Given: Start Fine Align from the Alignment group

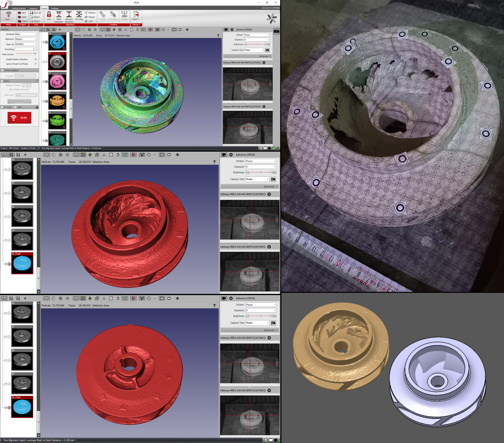Looking at the screenshot, I should pos(79,16).
